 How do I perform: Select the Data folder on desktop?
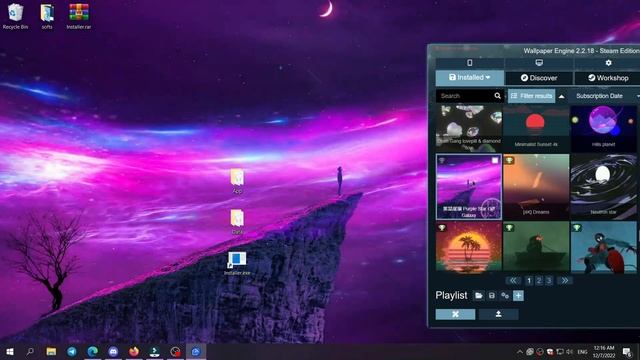coord(237,222)
